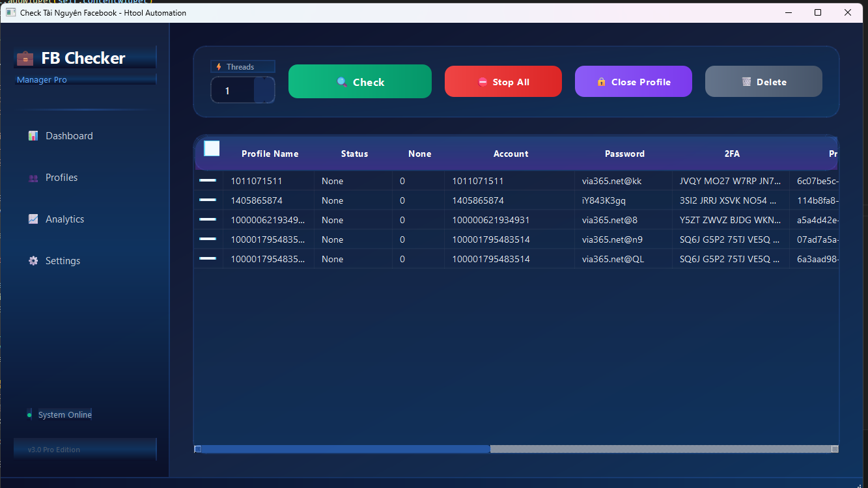Click the application icon in title bar
Viewport: 868px width, 488px height.
coord(10,12)
